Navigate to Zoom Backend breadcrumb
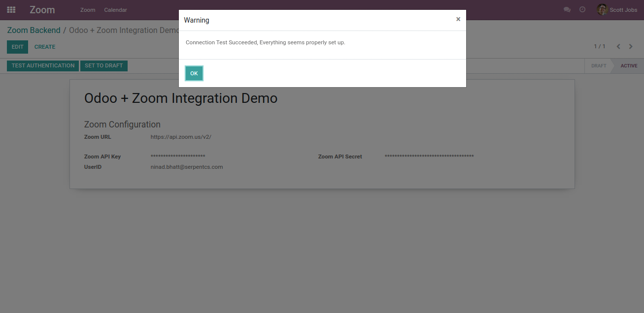The image size is (644, 313). tap(34, 31)
